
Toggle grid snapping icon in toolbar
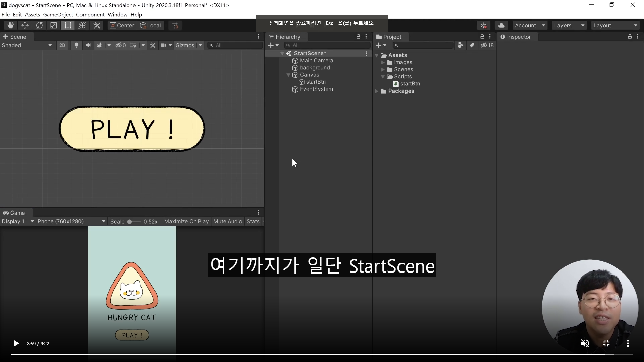tap(175, 25)
